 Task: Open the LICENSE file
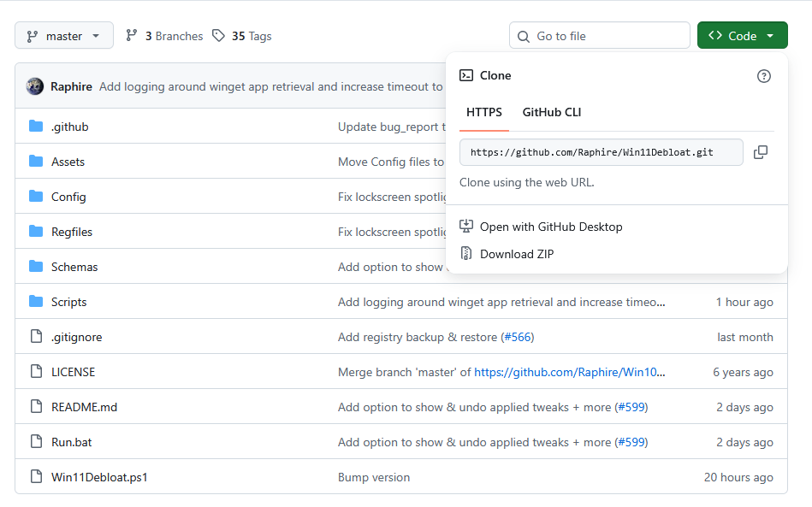73,372
